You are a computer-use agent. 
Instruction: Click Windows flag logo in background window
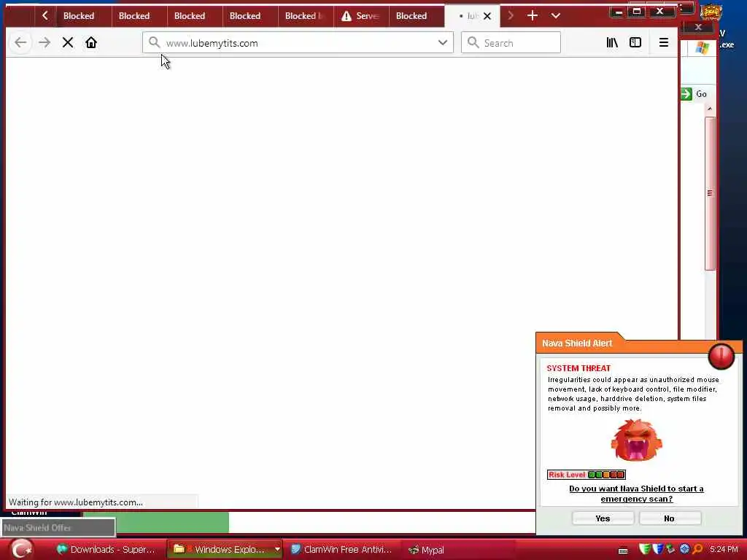[703, 47]
